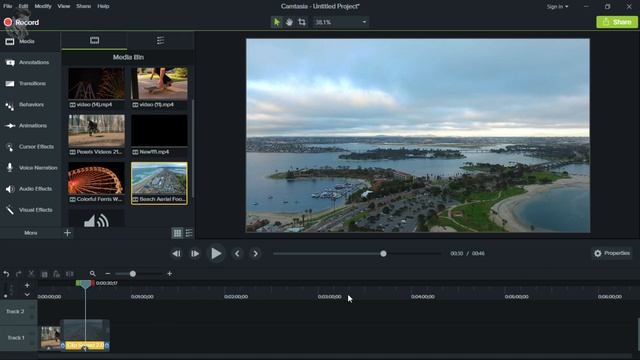Screen dimensions: 640x360
Task: Click the add media plus button
Action: pos(68,233)
